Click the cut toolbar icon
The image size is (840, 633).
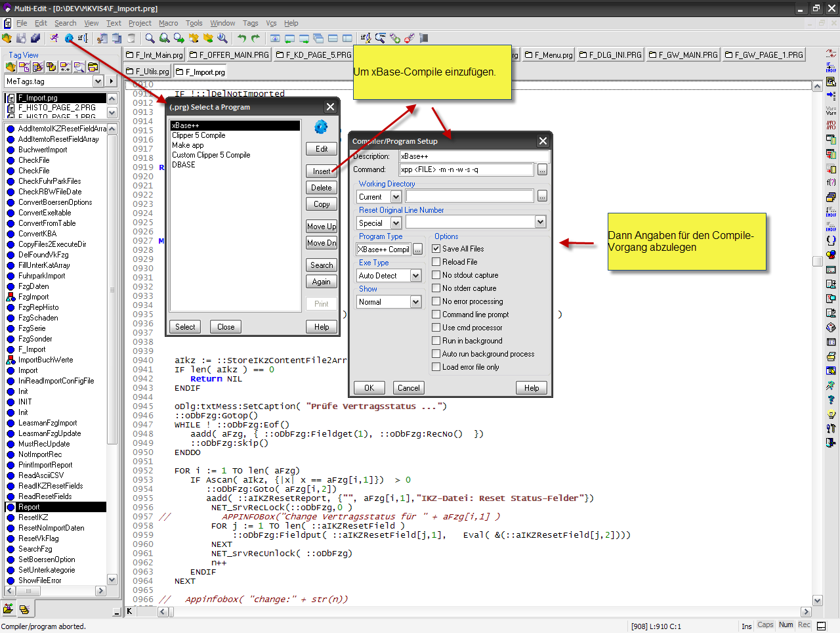(102, 39)
